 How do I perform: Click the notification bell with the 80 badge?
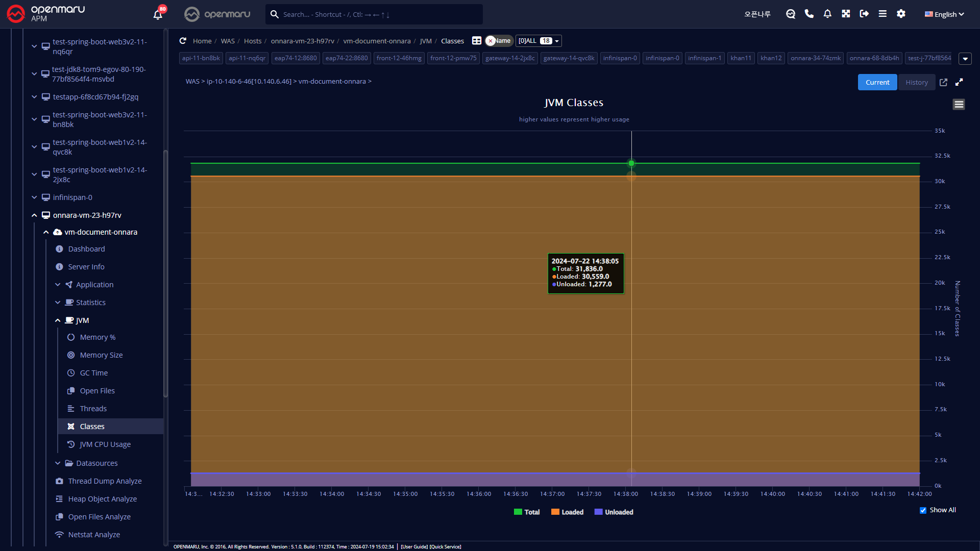click(x=158, y=14)
